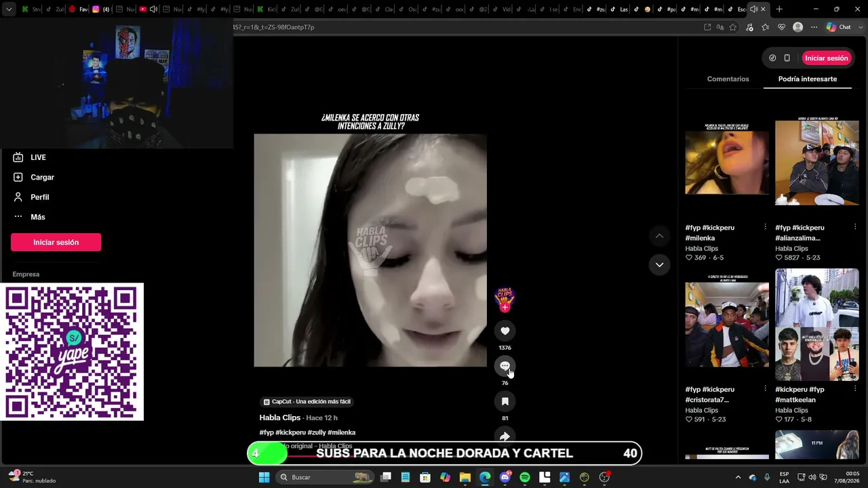Open Spotify from the taskbar

(525, 477)
